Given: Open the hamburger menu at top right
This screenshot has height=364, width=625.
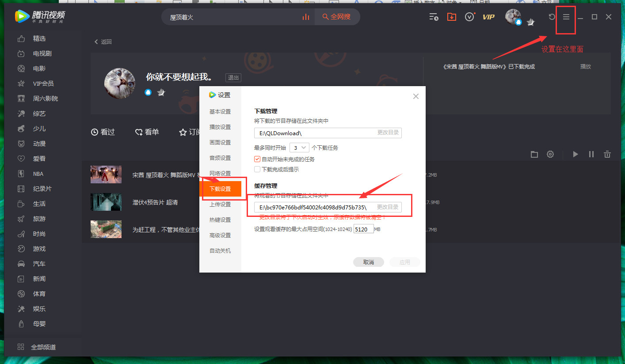Looking at the screenshot, I should [566, 17].
